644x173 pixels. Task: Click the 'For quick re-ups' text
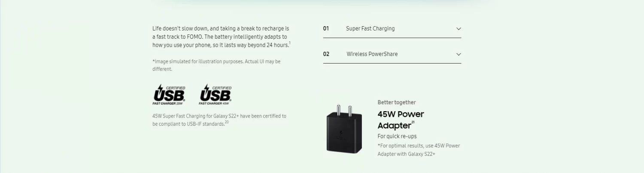click(x=397, y=137)
